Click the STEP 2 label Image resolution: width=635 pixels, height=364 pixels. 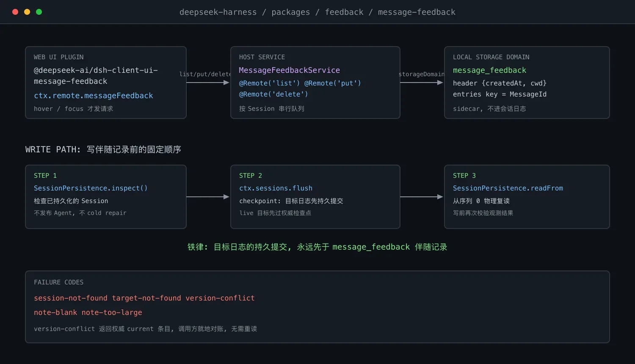coord(251,176)
